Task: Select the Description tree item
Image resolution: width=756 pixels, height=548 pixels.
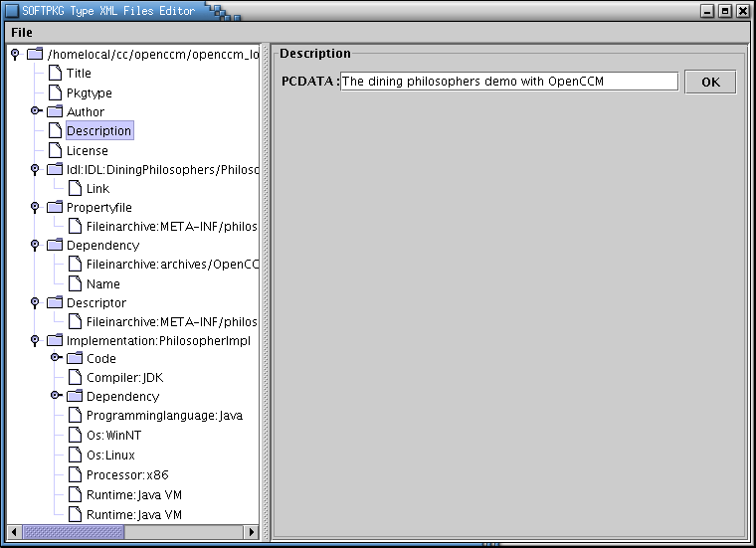Action: click(x=98, y=131)
